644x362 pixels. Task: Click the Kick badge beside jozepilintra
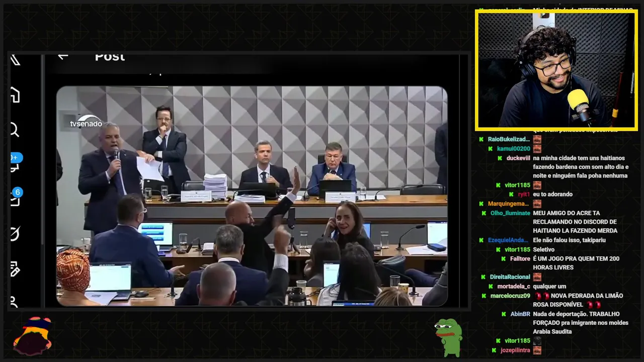(x=494, y=350)
